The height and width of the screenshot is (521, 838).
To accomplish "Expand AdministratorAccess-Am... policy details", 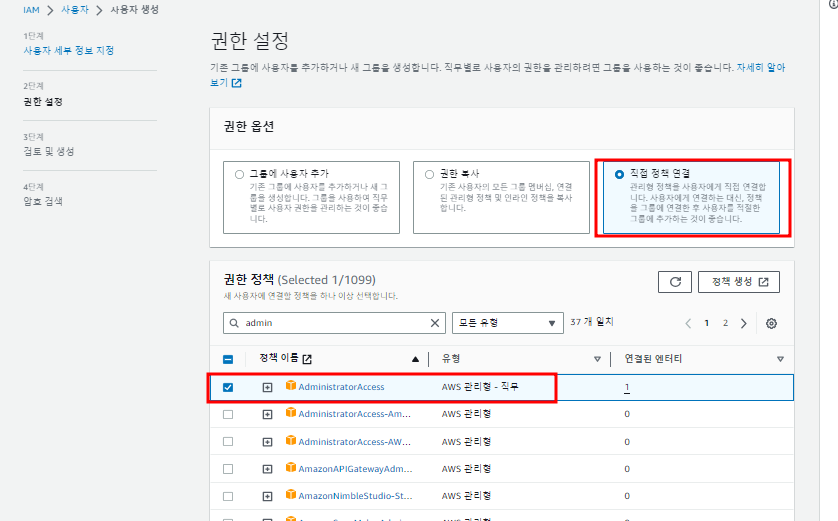I will (267, 414).
